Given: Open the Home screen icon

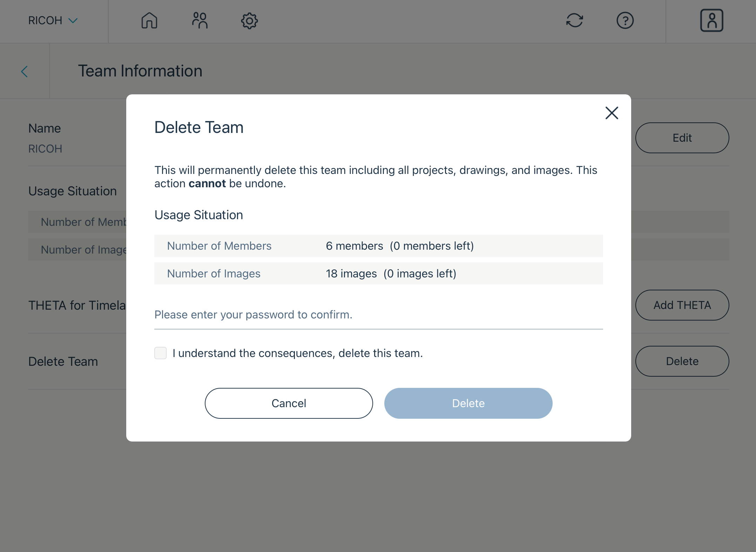Looking at the screenshot, I should click(x=149, y=21).
